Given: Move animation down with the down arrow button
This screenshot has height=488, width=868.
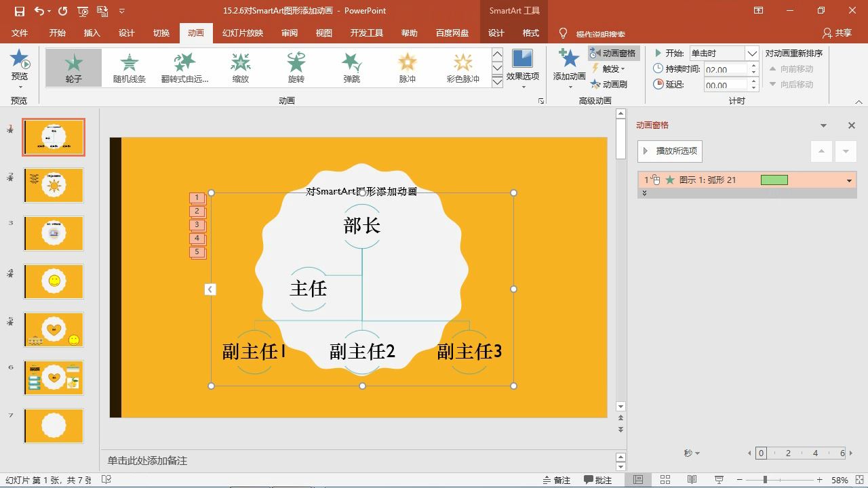Looking at the screenshot, I should coord(846,151).
